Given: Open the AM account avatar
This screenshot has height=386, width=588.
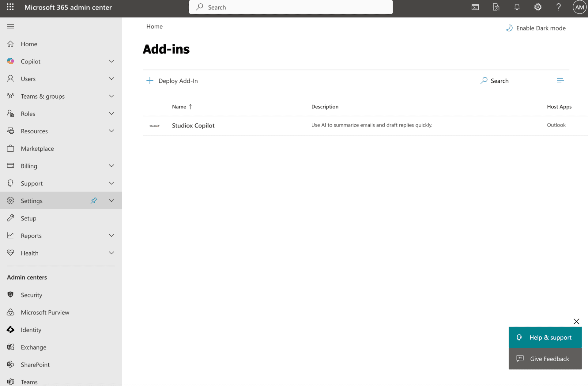Looking at the screenshot, I should click(x=579, y=7).
